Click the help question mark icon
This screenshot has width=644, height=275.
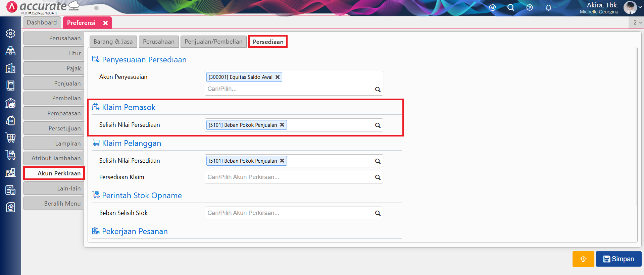(530, 8)
